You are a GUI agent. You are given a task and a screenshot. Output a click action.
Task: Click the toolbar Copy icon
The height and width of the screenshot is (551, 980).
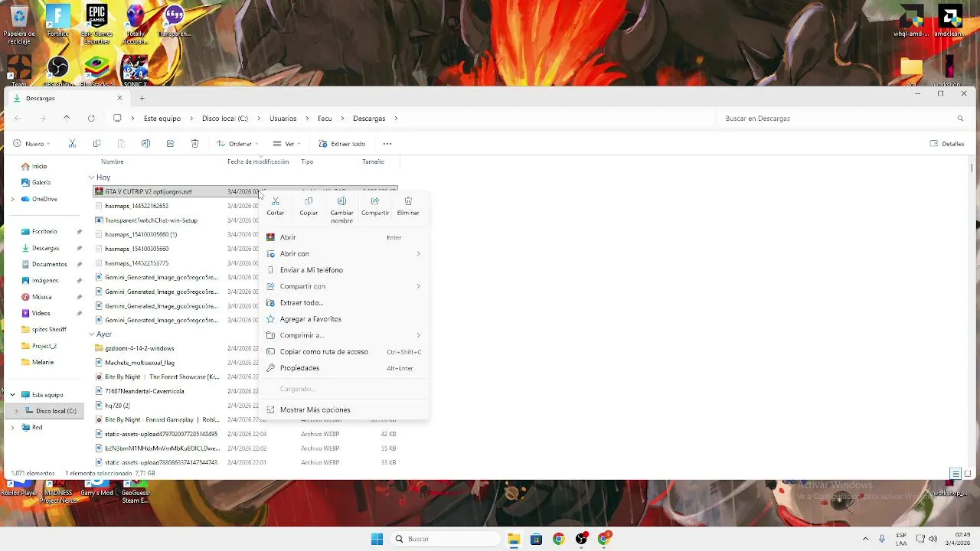[x=96, y=144]
